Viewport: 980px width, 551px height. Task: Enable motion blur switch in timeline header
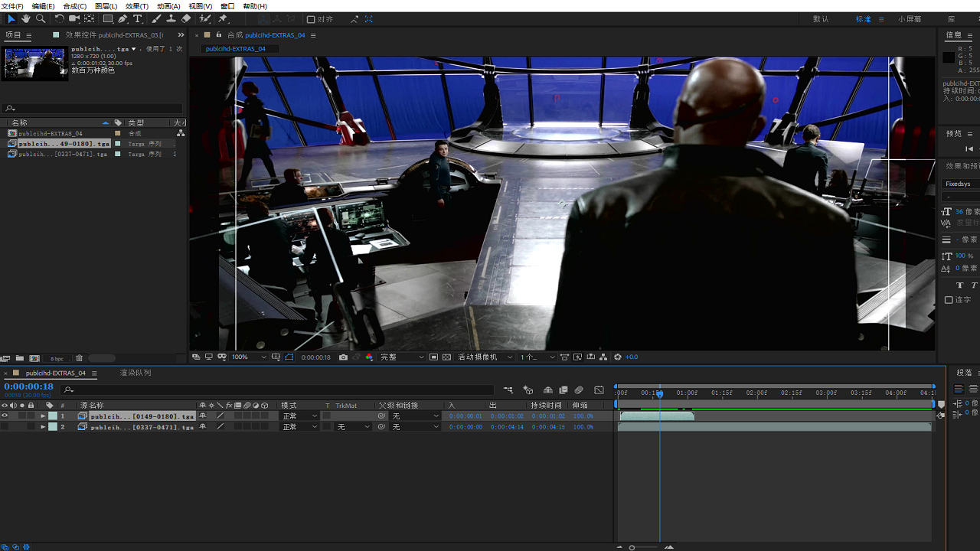pyautogui.click(x=579, y=390)
